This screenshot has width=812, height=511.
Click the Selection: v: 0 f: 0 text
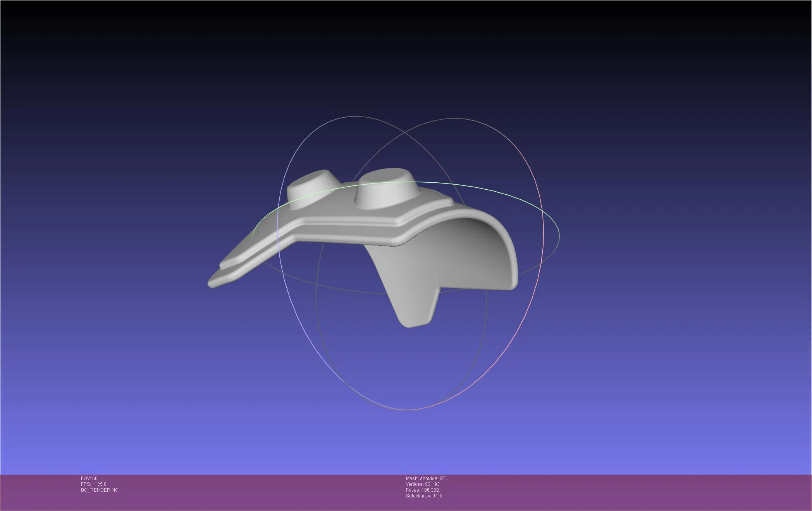point(424,496)
